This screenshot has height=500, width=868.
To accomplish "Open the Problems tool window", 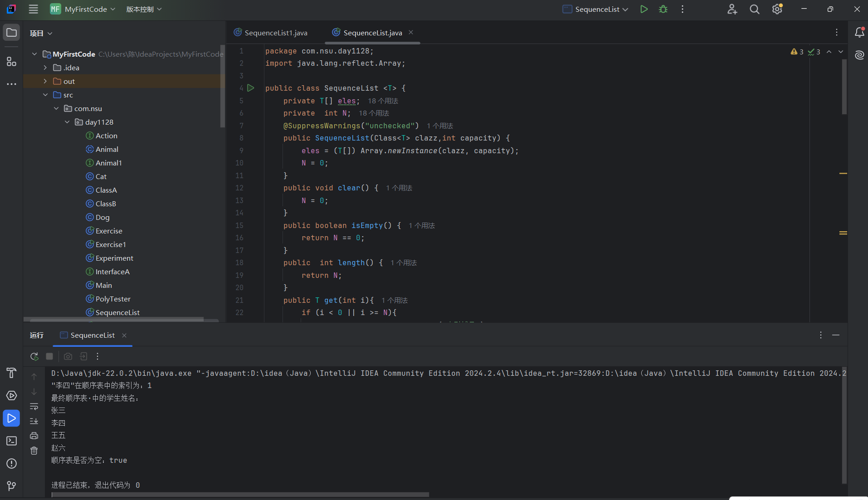I will (11, 463).
